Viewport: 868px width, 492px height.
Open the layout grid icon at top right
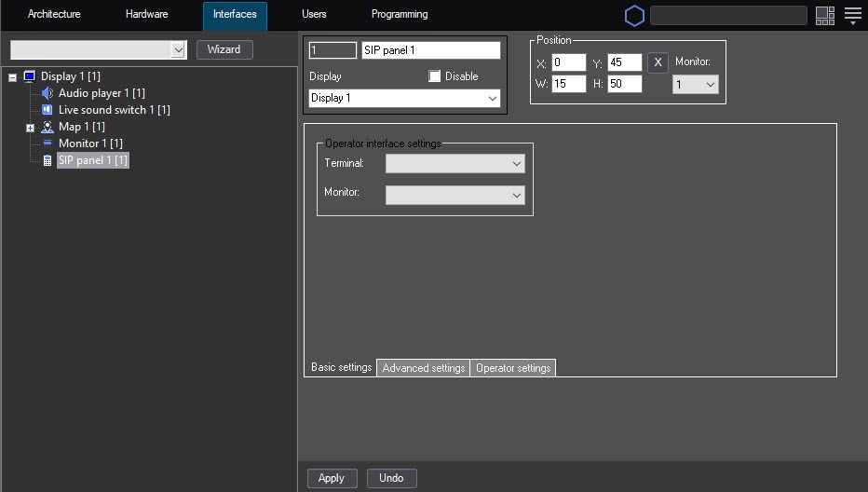824,15
